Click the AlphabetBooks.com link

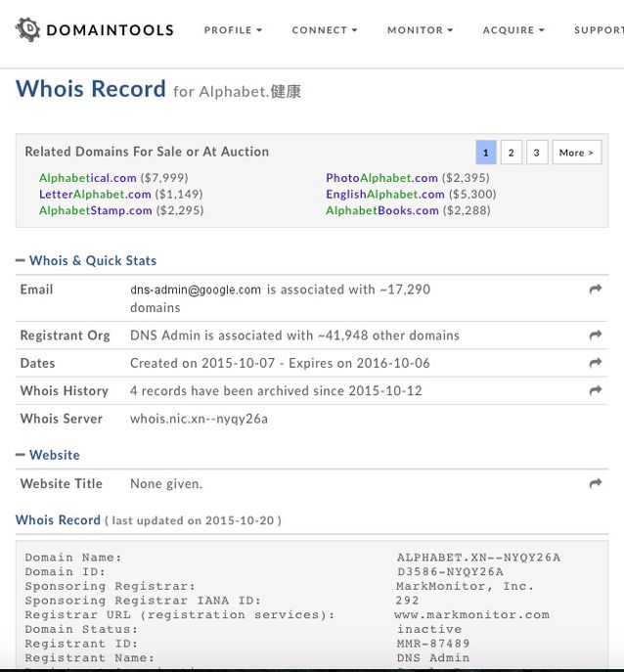382,210
